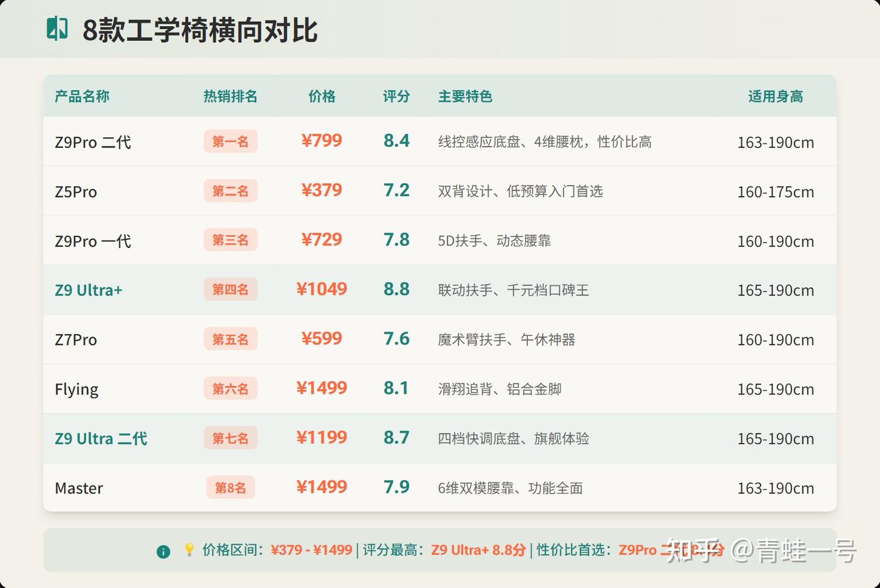Click the 第四名 rank badge
The width and height of the screenshot is (880, 588).
[230, 289]
